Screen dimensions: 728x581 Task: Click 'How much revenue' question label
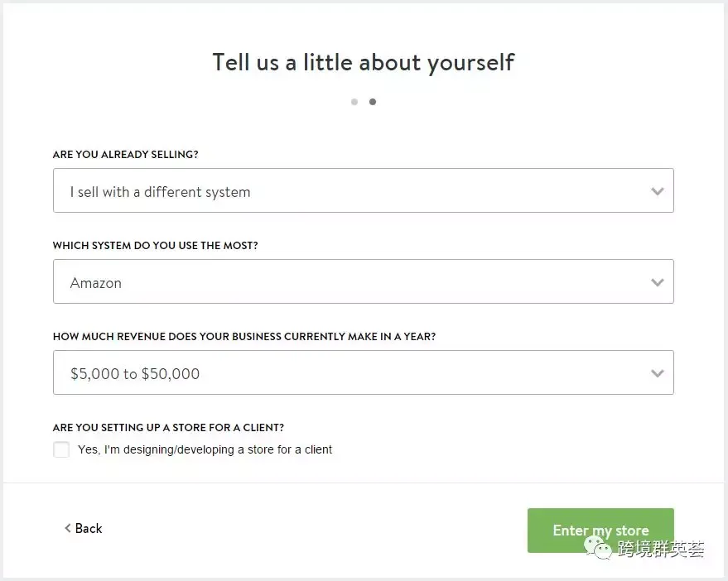[x=244, y=337]
